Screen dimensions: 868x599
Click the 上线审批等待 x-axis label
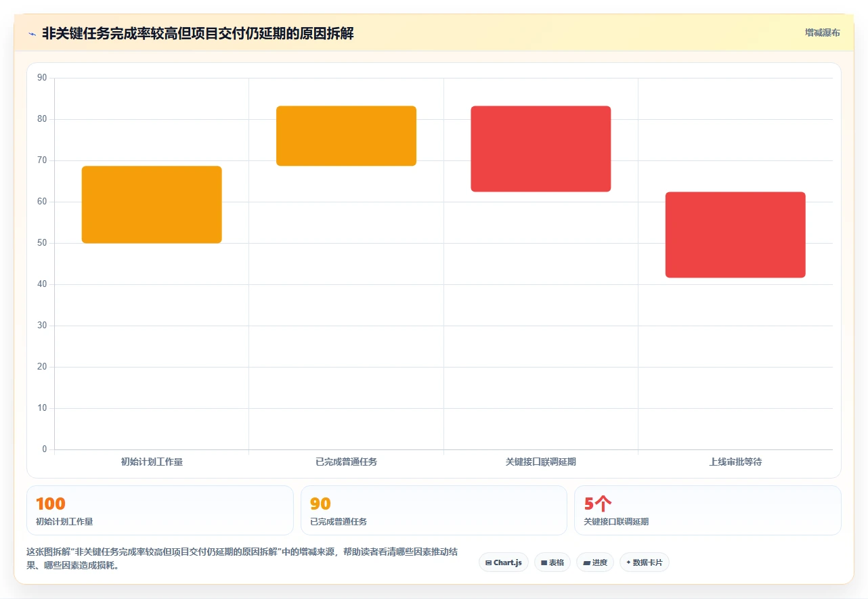click(735, 462)
